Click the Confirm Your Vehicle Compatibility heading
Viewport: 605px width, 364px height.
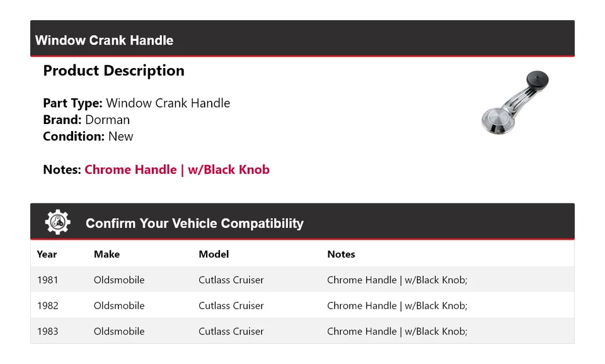point(194,224)
